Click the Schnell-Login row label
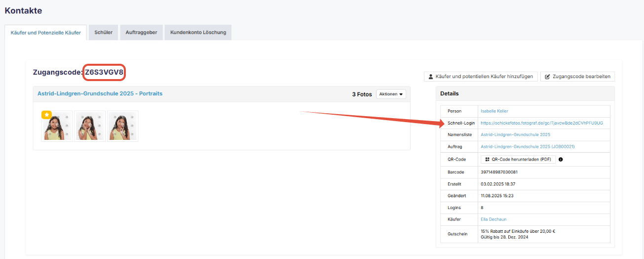The image size is (644, 259). pos(461,123)
